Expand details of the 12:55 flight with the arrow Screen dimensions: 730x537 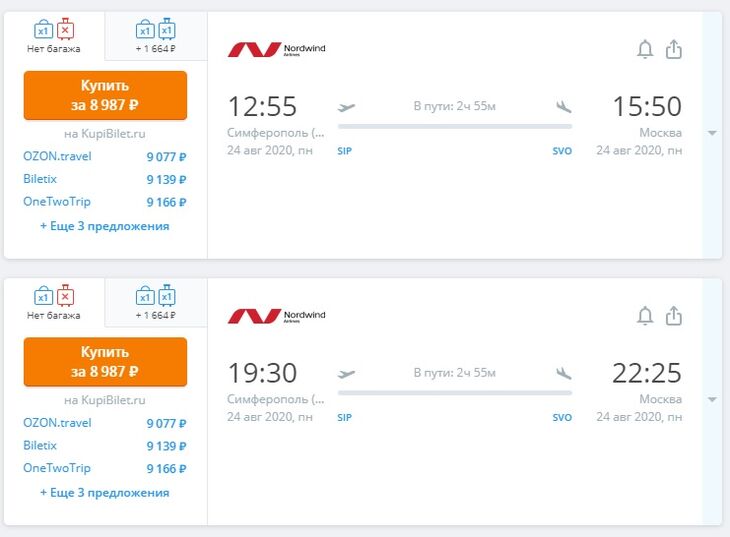coord(712,133)
